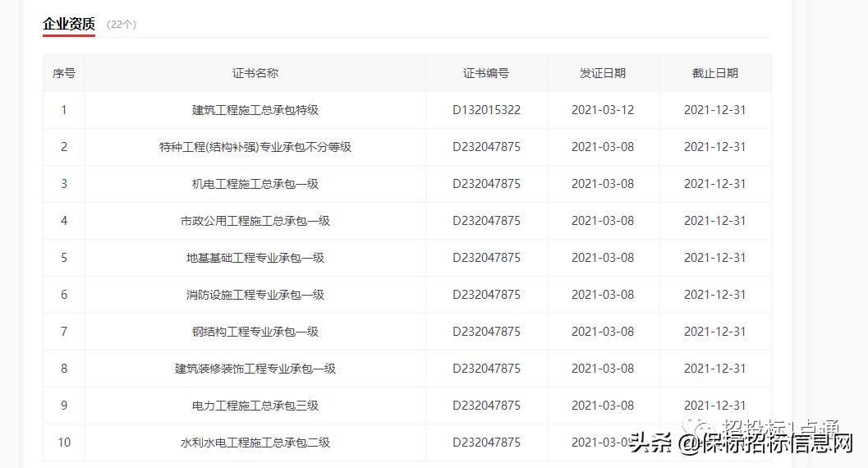Select 机电工程施工总承包一级 certificate name
The width and height of the screenshot is (868, 468).
pos(255,184)
